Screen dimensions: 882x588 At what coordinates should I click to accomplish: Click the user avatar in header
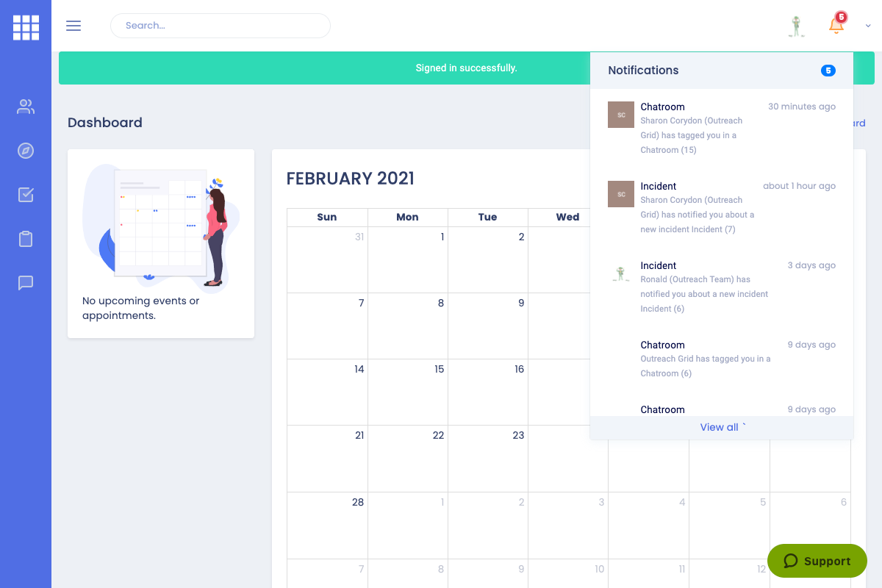[x=796, y=26]
